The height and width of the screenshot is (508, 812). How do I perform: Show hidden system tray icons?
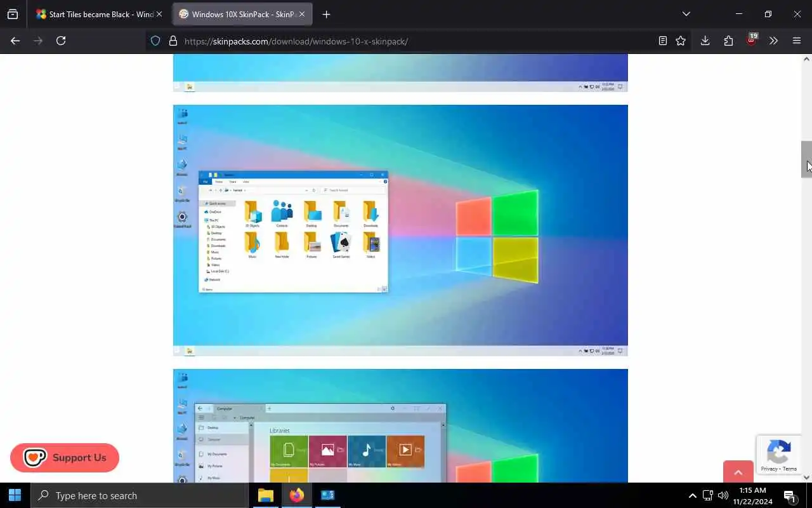(692, 495)
